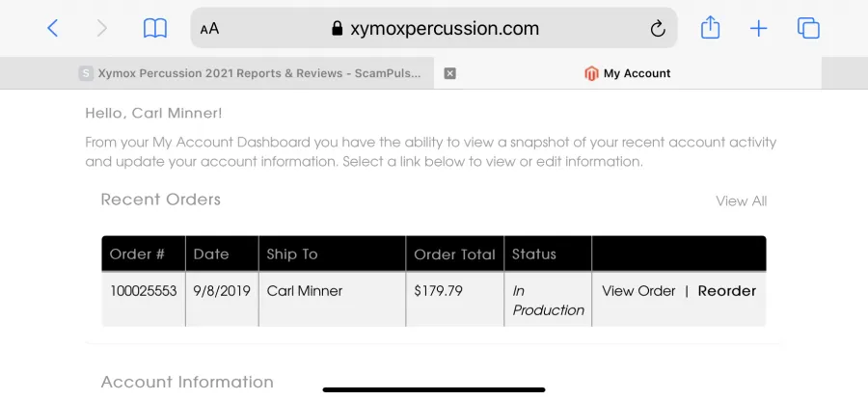Image resolution: width=868 pixels, height=400 pixels.
Task: Open the AA reader text-size menu
Action: click(210, 29)
